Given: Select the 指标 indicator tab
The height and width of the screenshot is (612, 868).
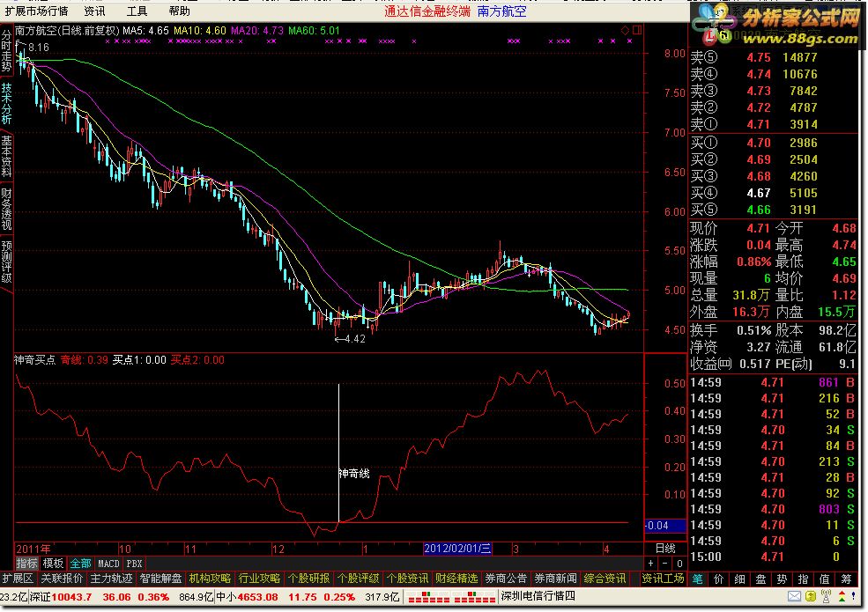Looking at the screenshot, I should tap(26, 564).
